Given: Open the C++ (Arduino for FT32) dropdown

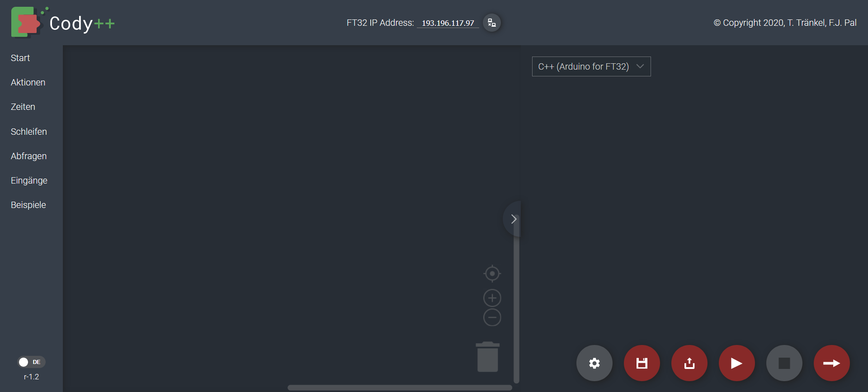Looking at the screenshot, I should (x=591, y=66).
